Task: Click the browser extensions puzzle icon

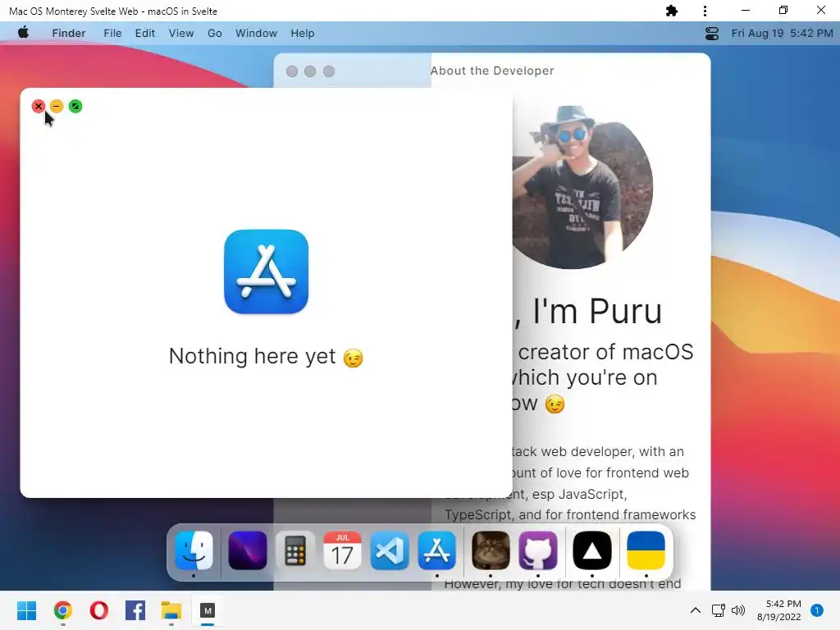Action: (672, 11)
